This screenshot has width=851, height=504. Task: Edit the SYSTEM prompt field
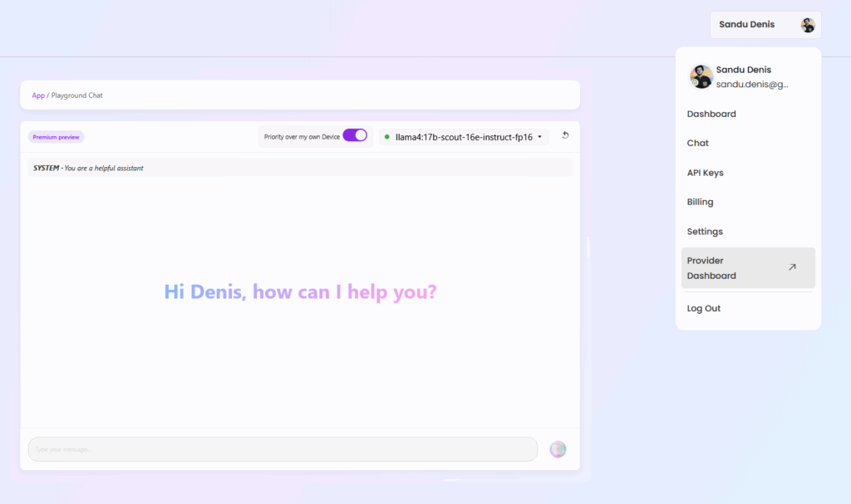click(300, 168)
